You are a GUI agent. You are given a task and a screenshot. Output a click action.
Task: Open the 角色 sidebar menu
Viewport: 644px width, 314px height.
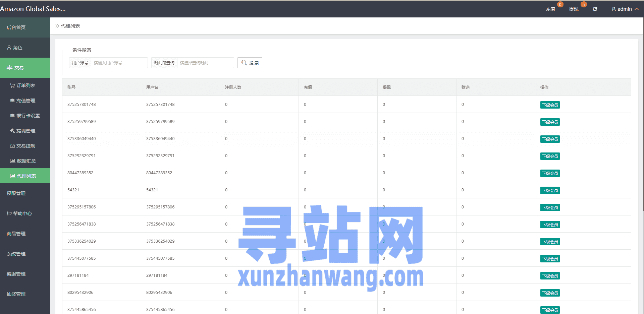click(25, 48)
